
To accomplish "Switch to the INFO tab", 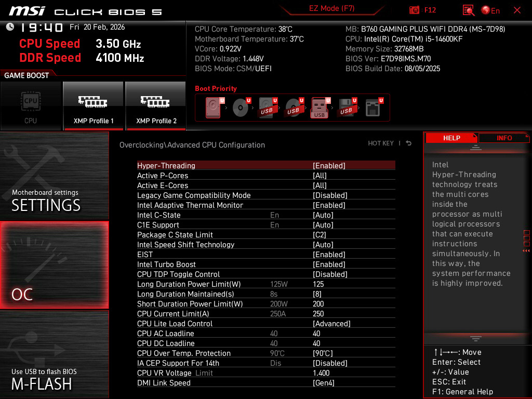I will click(x=504, y=138).
